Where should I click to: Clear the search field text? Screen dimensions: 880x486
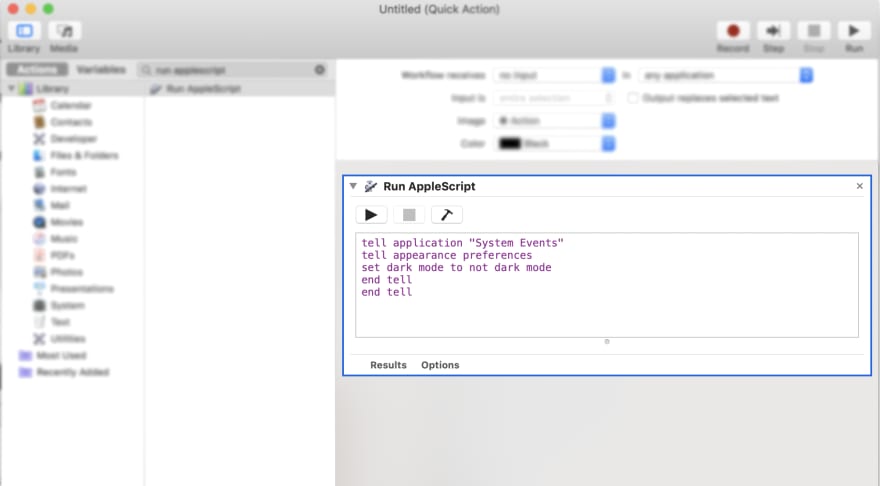pyautogui.click(x=319, y=70)
